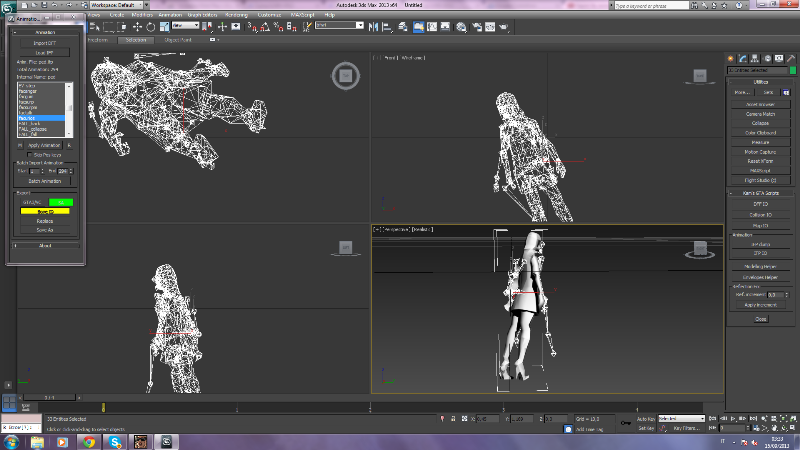Open the Render Setup icon
Screen dimensions: 800x450
click(477, 27)
